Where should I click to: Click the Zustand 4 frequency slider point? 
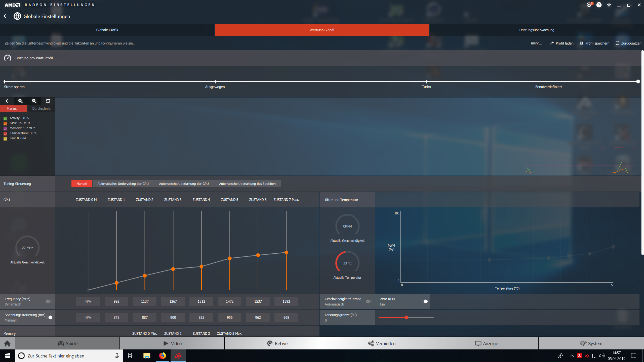201,266
